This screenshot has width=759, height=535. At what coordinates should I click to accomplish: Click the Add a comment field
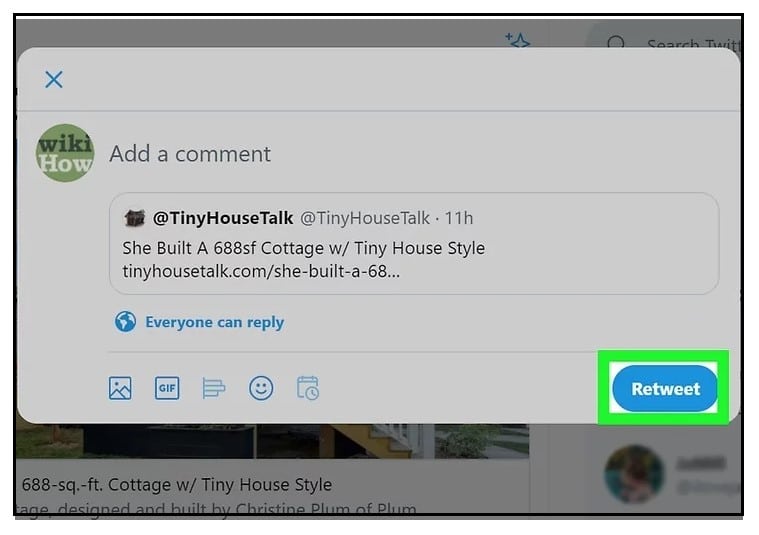point(190,154)
